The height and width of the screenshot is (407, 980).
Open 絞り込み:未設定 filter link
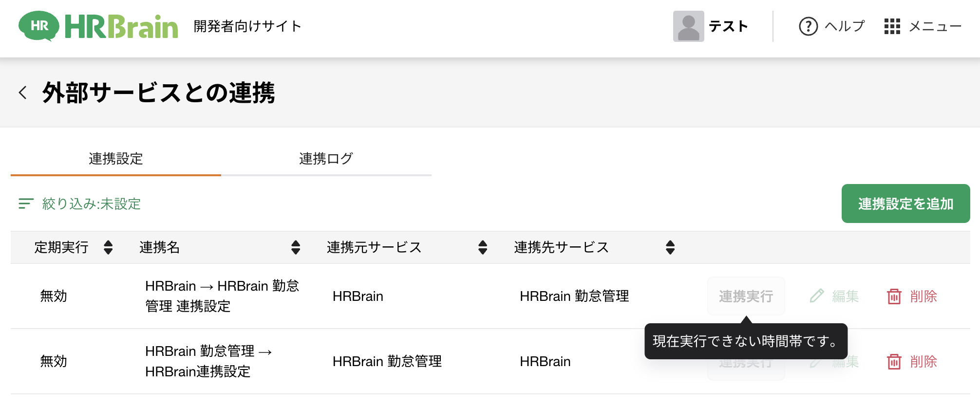(92, 203)
